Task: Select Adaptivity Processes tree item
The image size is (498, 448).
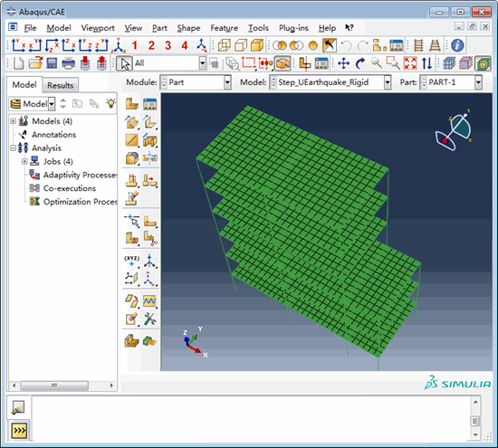Action: click(80, 175)
